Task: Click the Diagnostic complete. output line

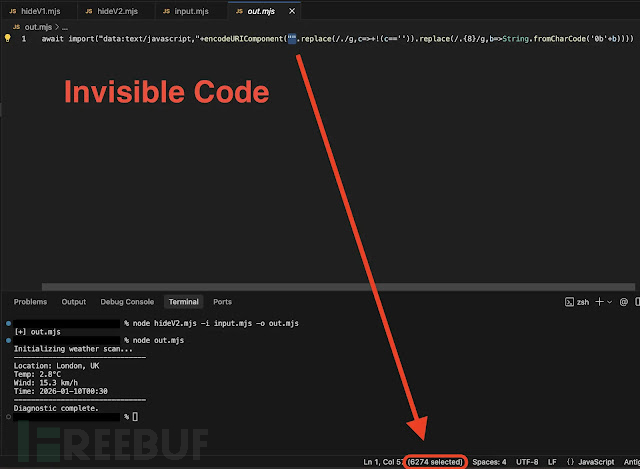Action: click(x=56, y=408)
